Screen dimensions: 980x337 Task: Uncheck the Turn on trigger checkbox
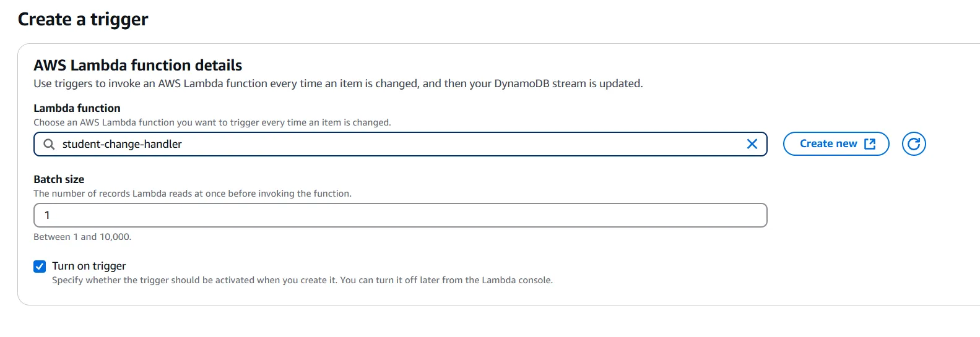[40, 267]
